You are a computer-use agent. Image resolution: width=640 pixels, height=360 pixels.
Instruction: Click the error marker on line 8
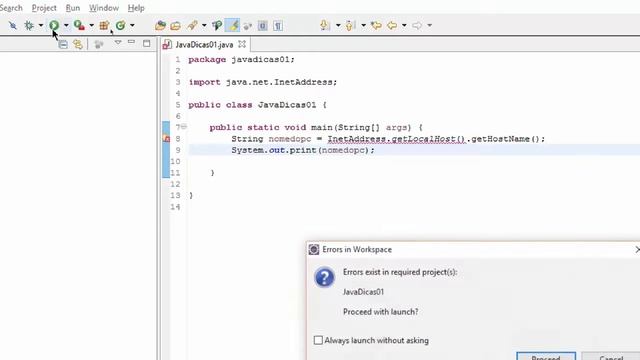point(166,139)
